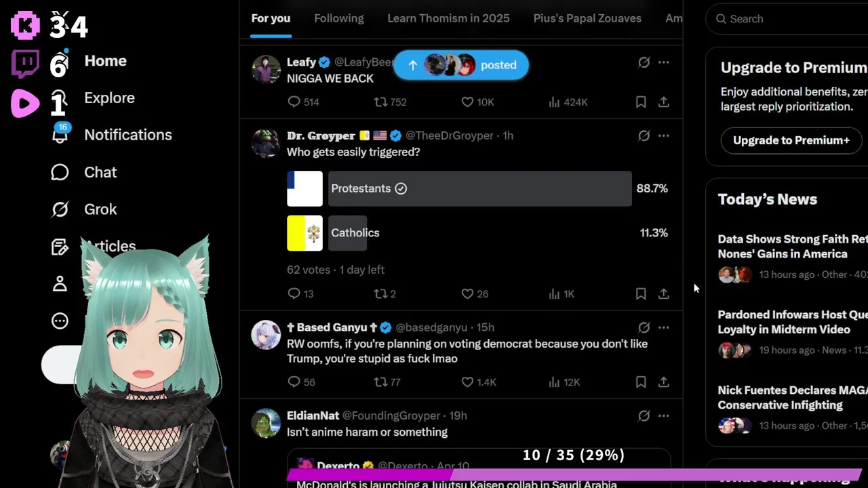Reply to Dr. Groyper's poll
868x488 pixels.
tap(294, 293)
